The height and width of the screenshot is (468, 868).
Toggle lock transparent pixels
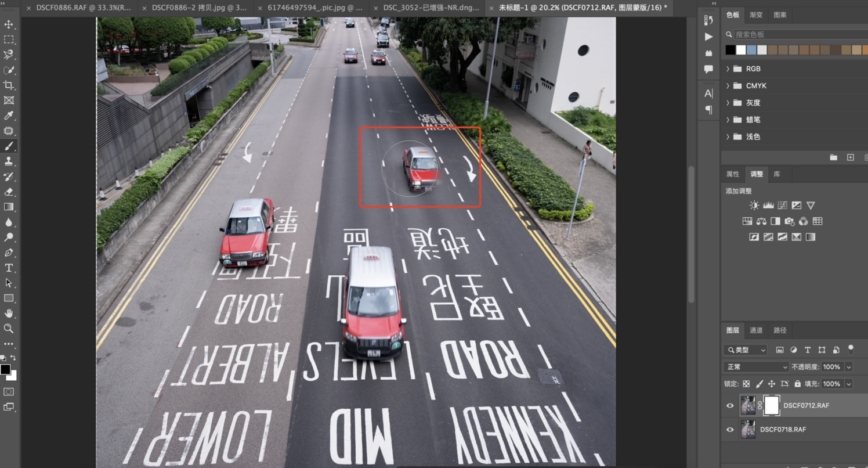click(746, 384)
